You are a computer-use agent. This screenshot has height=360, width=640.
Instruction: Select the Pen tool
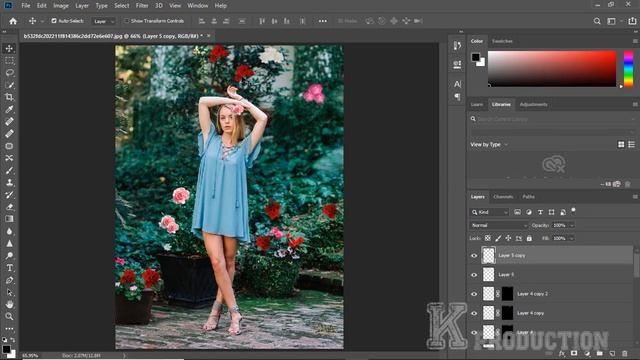tap(9, 280)
